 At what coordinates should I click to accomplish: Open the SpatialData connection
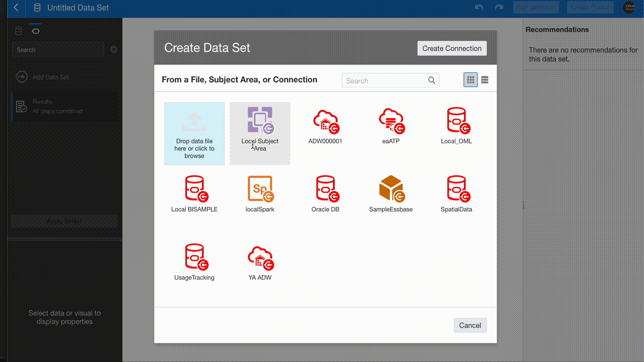(456, 194)
